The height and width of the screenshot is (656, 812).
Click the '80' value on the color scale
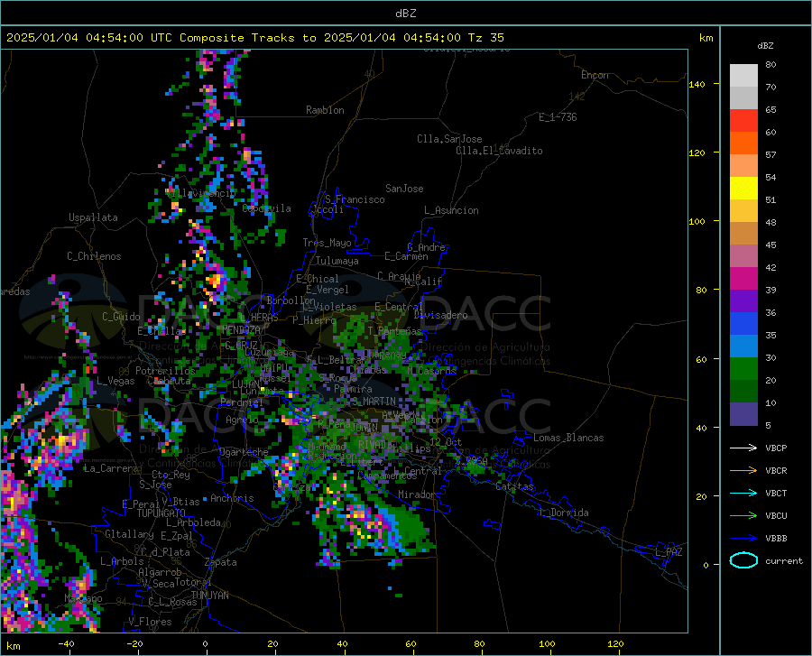(770, 65)
